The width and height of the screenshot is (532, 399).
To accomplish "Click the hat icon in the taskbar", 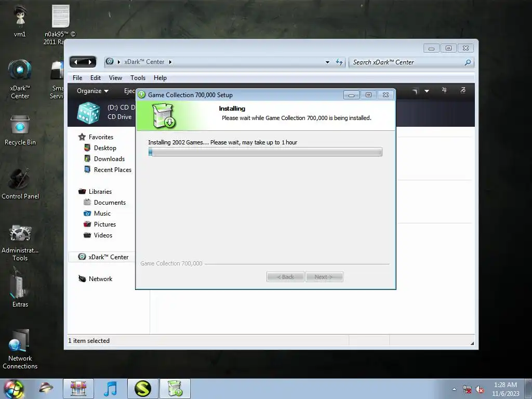I will click(46, 388).
